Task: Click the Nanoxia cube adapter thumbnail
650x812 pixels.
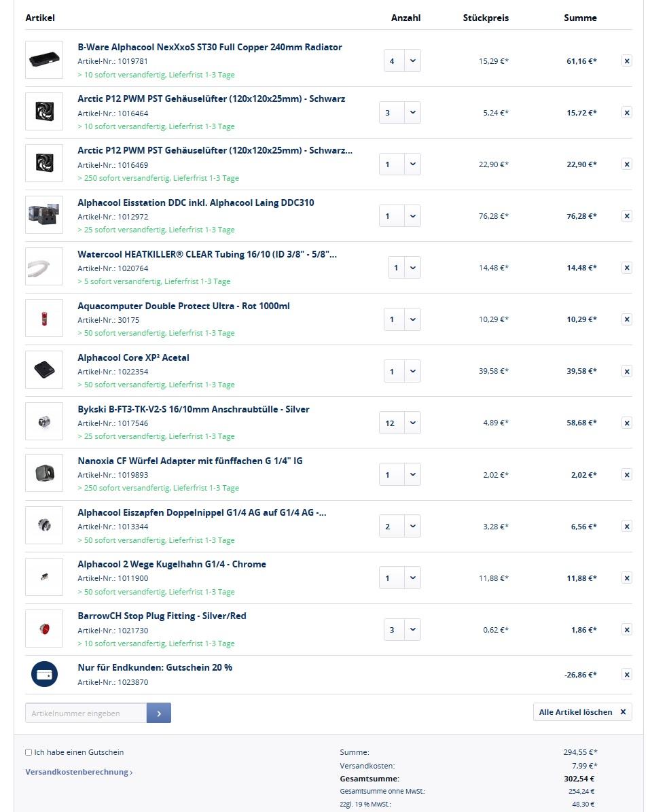Action: (x=44, y=474)
